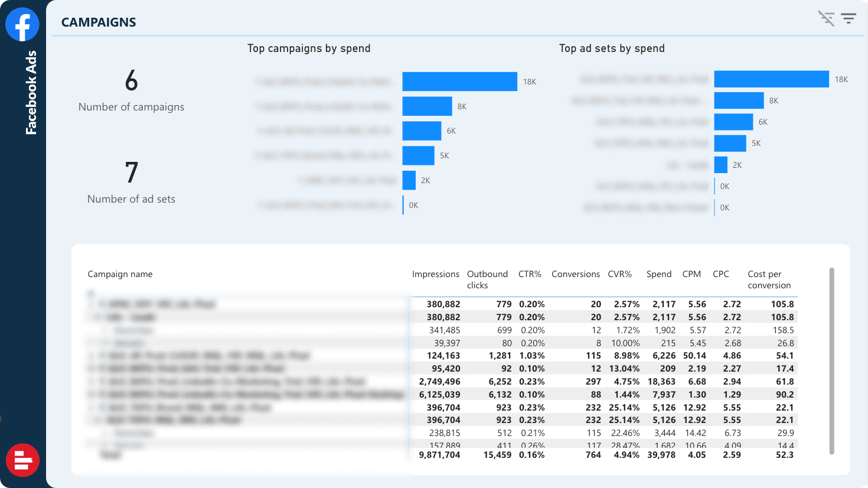Click the red logo in the sidebar bottom
The height and width of the screenshot is (488, 868).
(x=22, y=460)
